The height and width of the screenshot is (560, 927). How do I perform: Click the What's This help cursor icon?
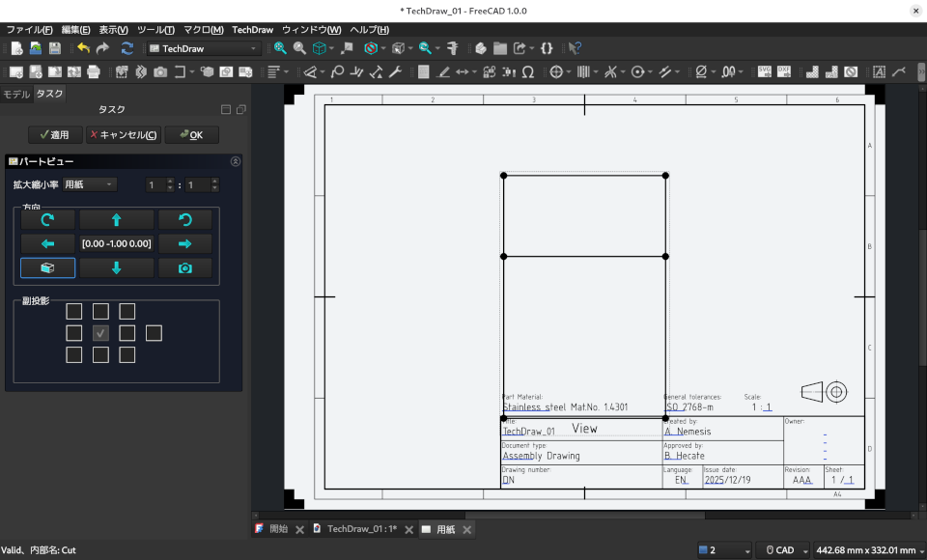[575, 48]
